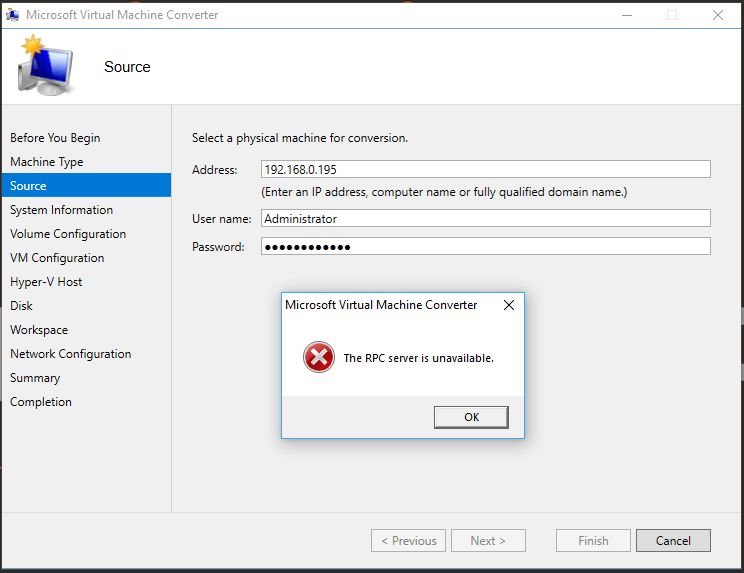744x573 pixels.
Task: Click into the User name field
Action: (485, 218)
